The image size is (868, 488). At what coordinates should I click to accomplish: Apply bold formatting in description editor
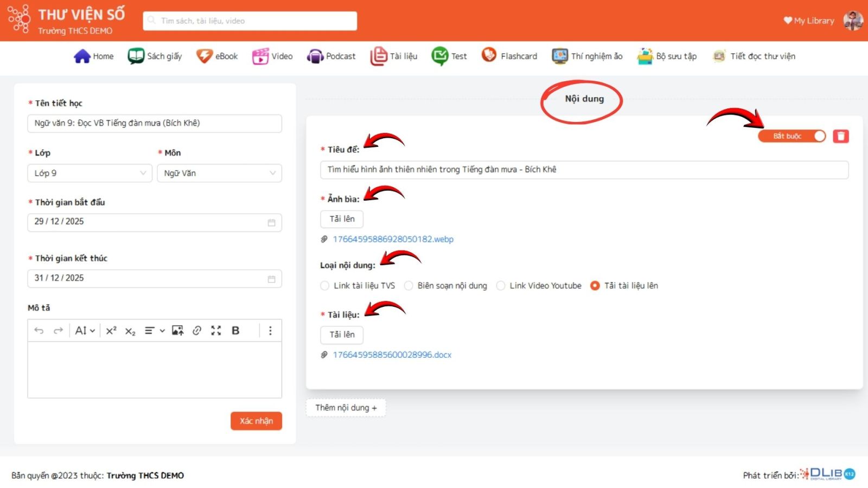point(235,331)
